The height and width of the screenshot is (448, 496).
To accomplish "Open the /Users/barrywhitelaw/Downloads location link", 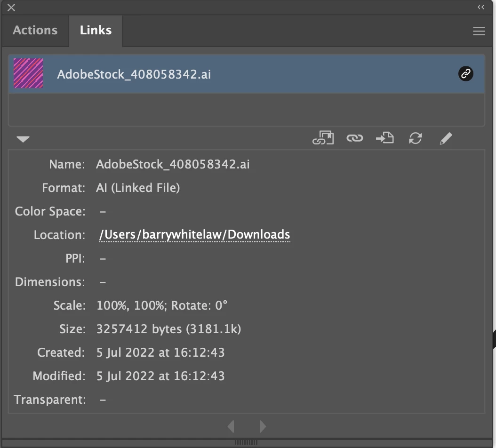I will click(x=194, y=235).
